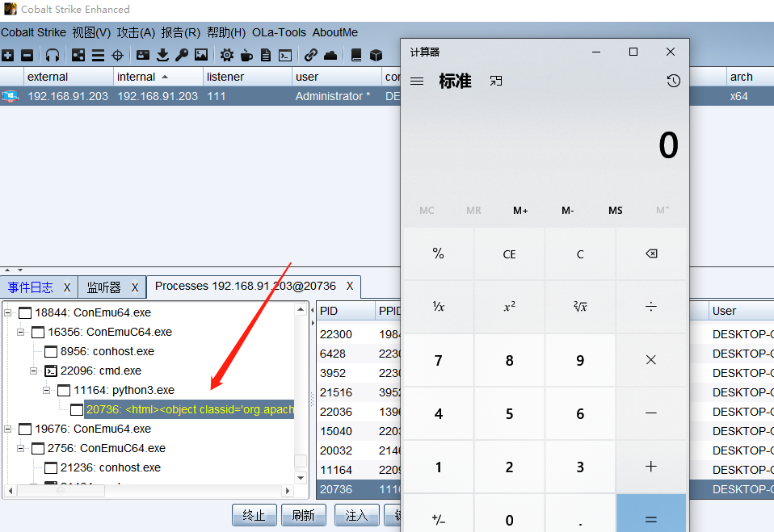Switch to the 事件日志 tab
The image size is (774, 532).
[x=31, y=287]
